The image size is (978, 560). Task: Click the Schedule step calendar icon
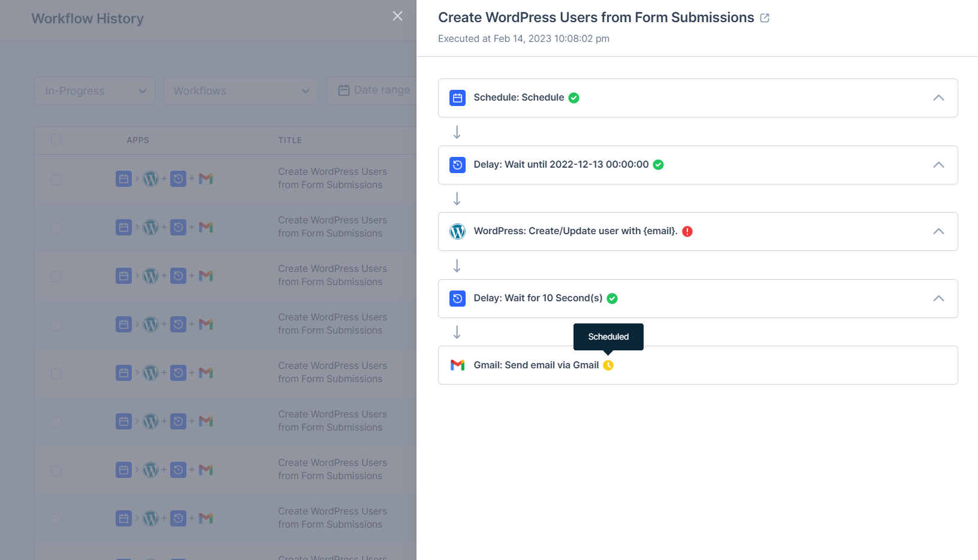(x=457, y=98)
